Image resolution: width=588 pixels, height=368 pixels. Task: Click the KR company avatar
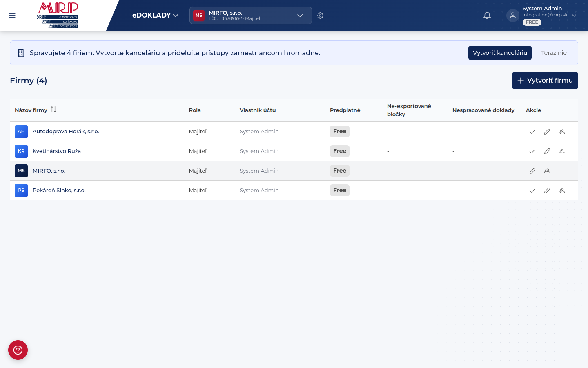pos(21,151)
